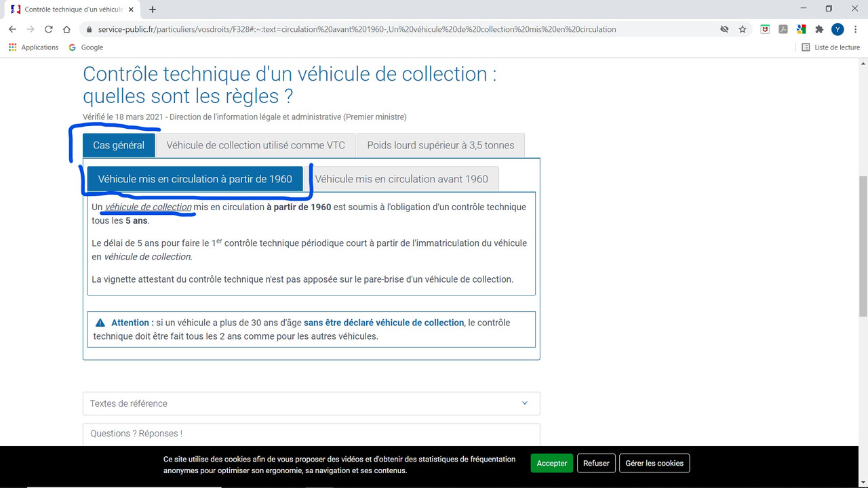Reload the current page
Image resolution: width=868 pixels, height=488 pixels.
point(49,29)
